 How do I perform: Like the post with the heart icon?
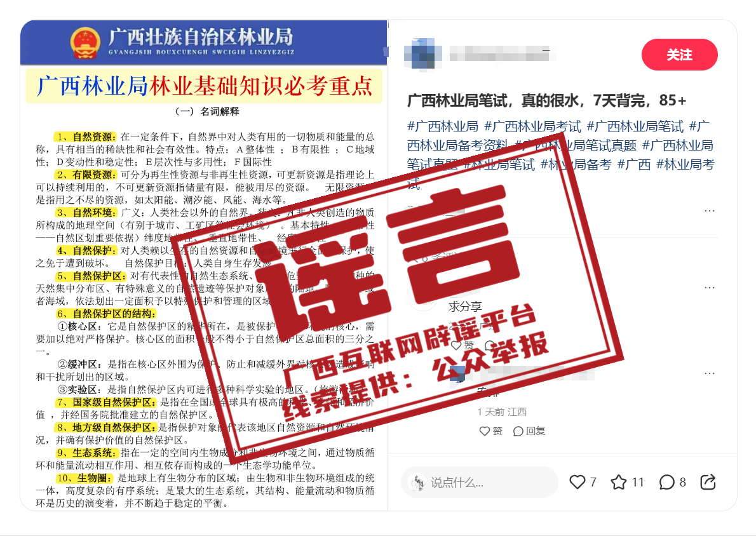[577, 482]
